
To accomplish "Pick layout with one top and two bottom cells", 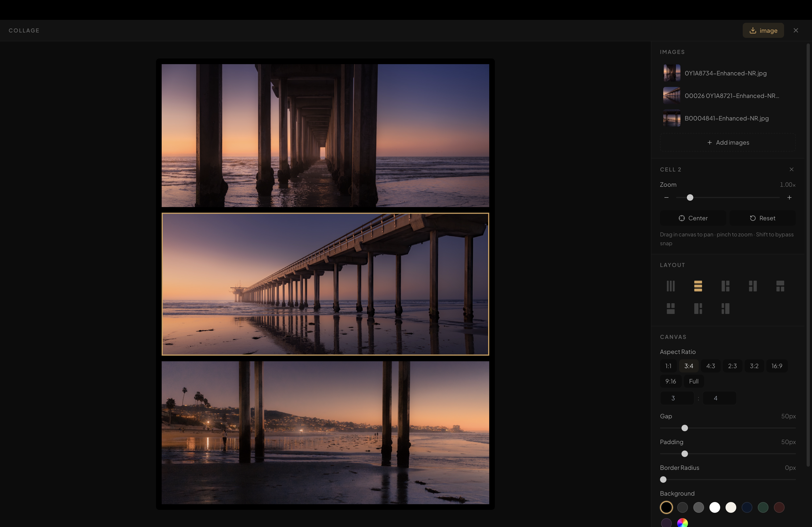I will (780, 286).
